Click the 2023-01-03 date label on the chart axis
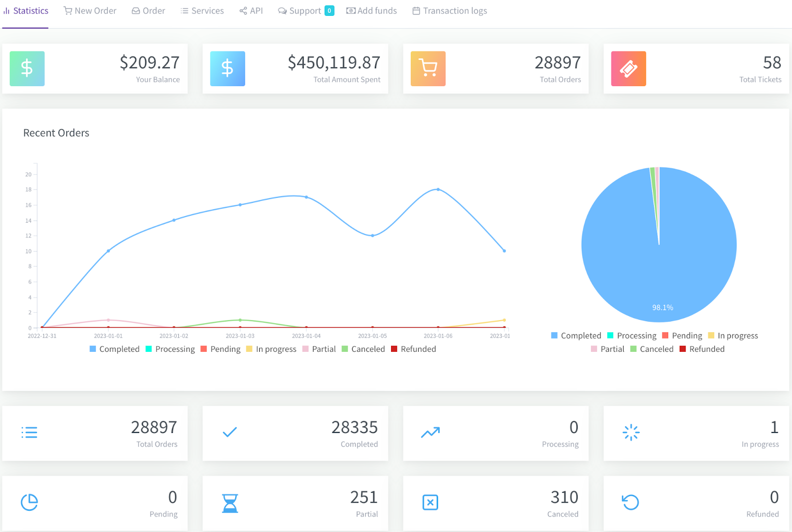 (x=240, y=336)
